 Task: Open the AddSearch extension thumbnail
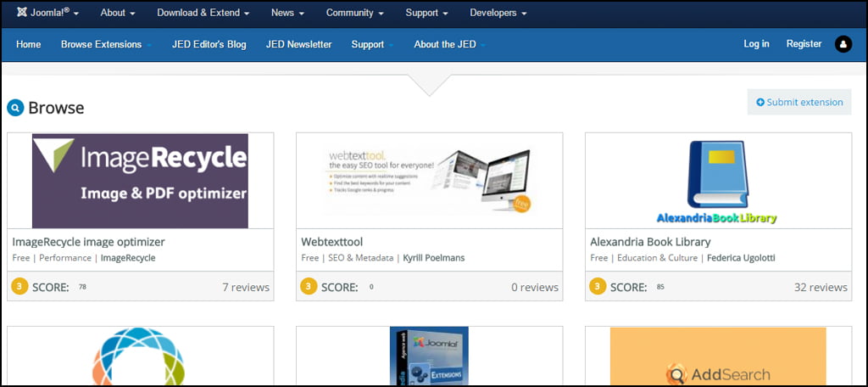[718, 356]
